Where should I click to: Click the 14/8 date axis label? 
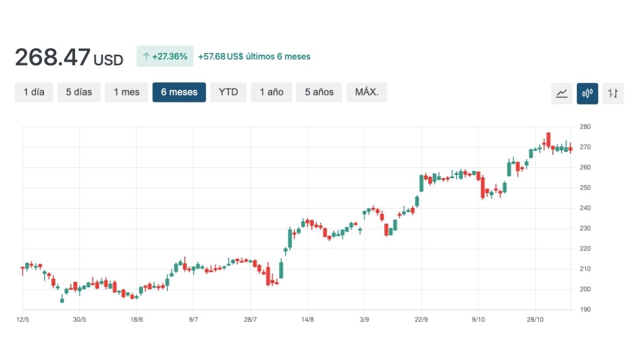point(307,320)
